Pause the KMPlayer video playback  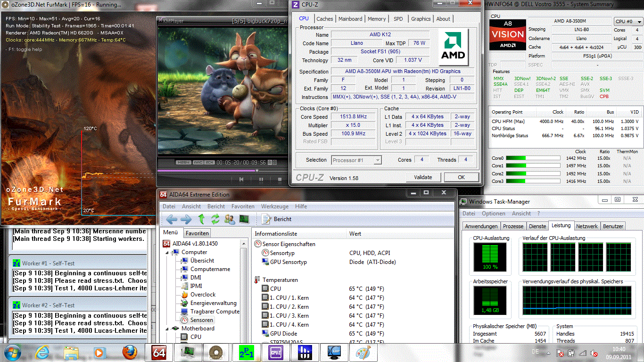[x=261, y=179]
